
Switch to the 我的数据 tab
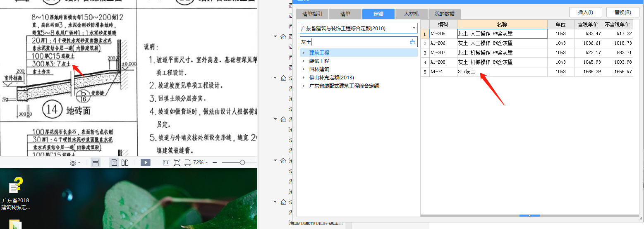click(x=444, y=14)
